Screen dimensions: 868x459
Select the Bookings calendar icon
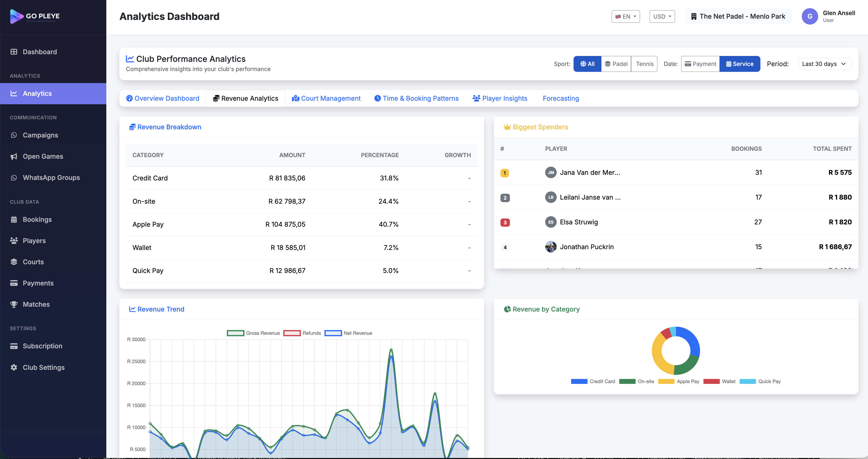point(14,219)
